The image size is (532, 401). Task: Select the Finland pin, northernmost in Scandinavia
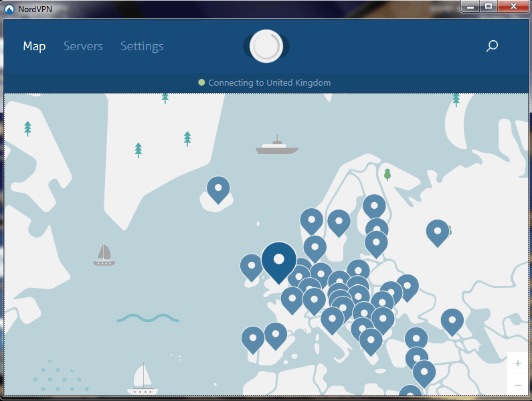[x=374, y=206]
